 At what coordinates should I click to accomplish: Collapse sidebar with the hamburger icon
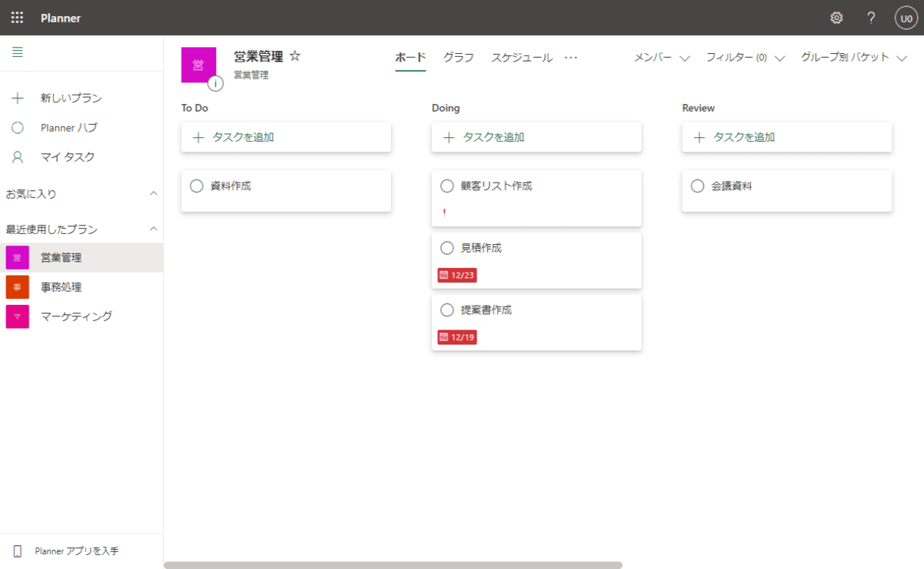[18, 52]
